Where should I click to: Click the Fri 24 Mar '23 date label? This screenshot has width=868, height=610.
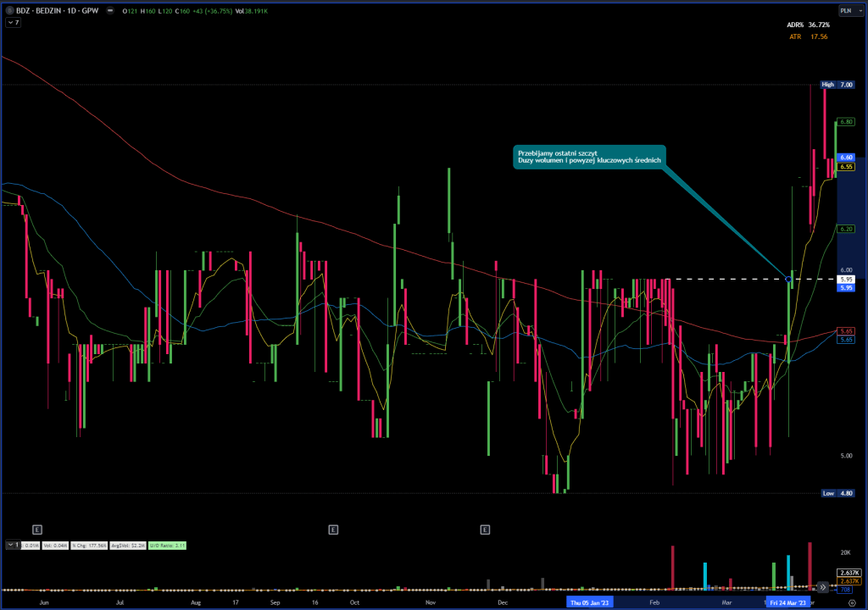(x=788, y=602)
